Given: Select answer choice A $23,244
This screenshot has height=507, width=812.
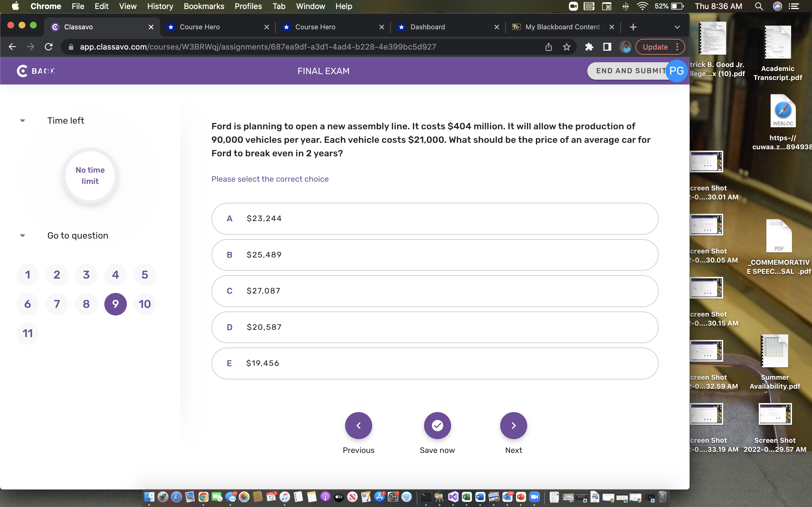Looking at the screenshot, I should coord(434,218).
